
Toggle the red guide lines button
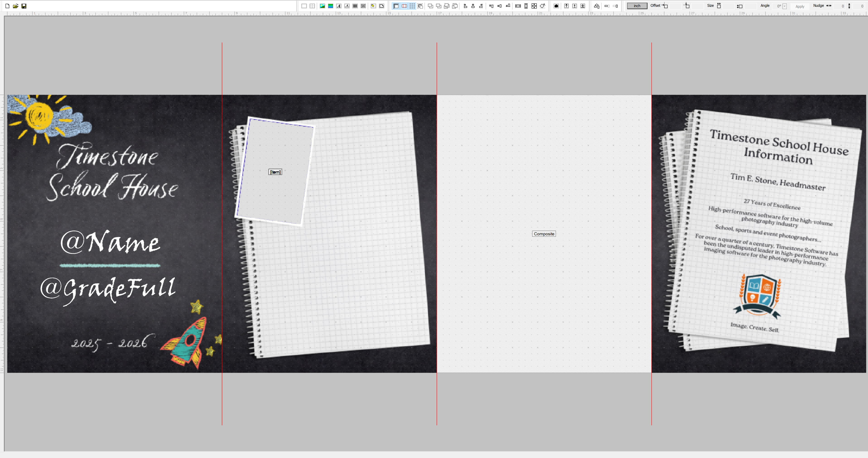pos(404,6)
